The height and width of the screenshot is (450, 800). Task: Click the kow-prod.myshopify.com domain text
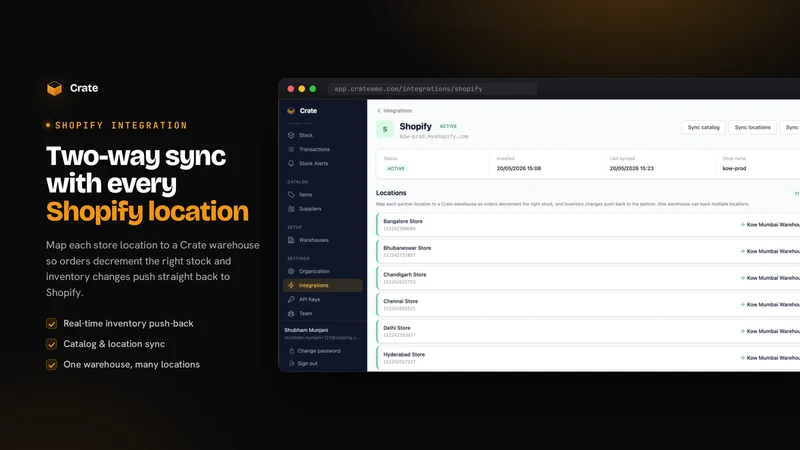[x=434, y=137]
